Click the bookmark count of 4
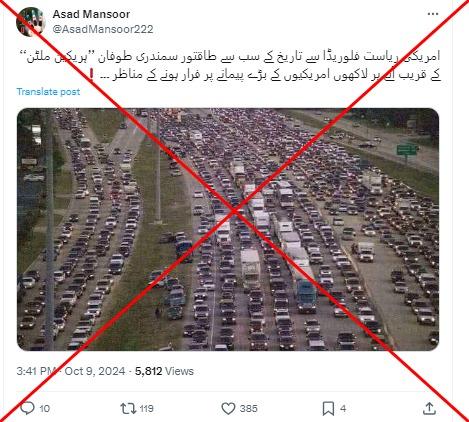The width and height of the screenshot is (469, 422). point(343,409)
